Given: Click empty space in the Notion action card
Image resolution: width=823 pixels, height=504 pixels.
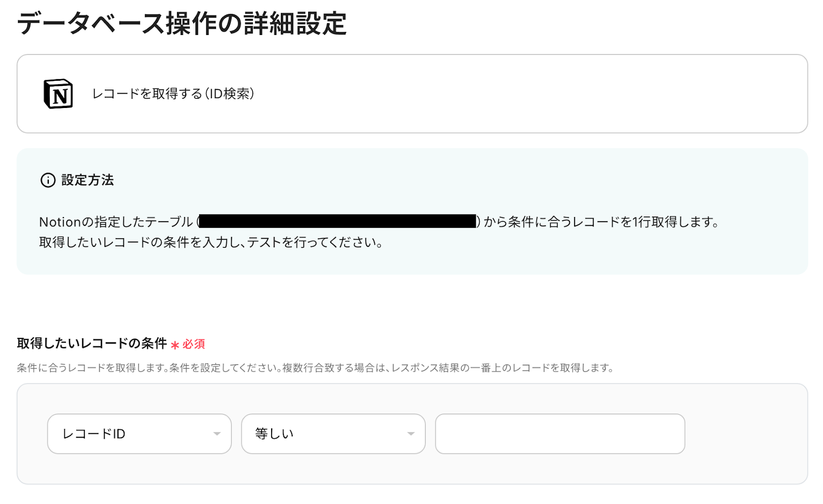Looking at the screenshot, I should [514, 94].
